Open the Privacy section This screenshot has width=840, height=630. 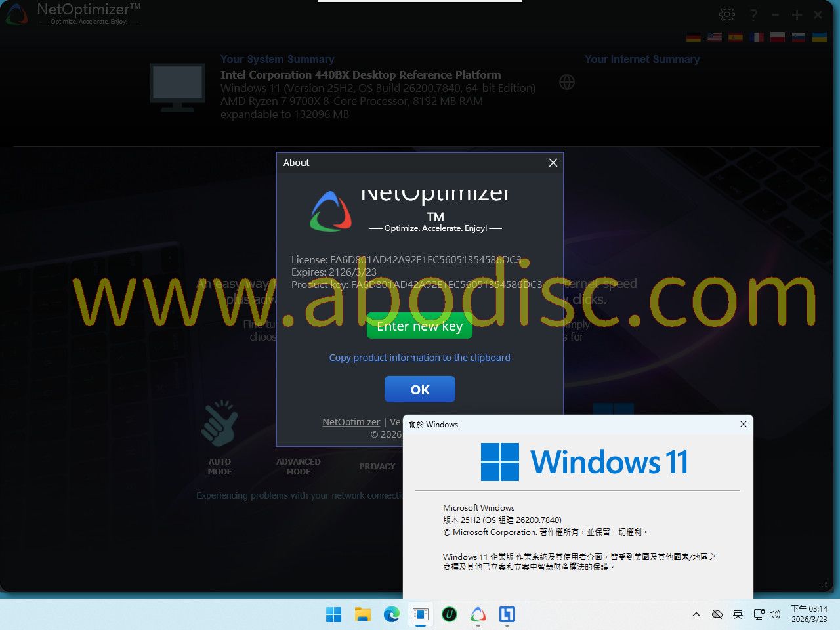377,466
